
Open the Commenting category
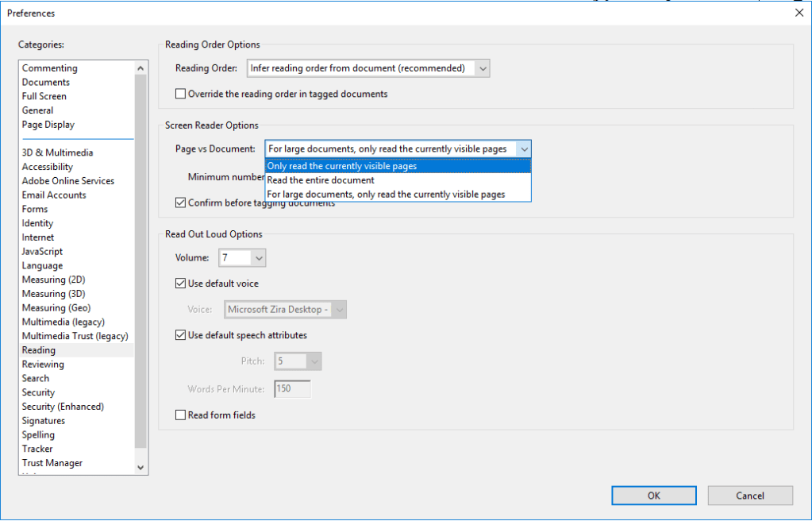click(50, 68)
